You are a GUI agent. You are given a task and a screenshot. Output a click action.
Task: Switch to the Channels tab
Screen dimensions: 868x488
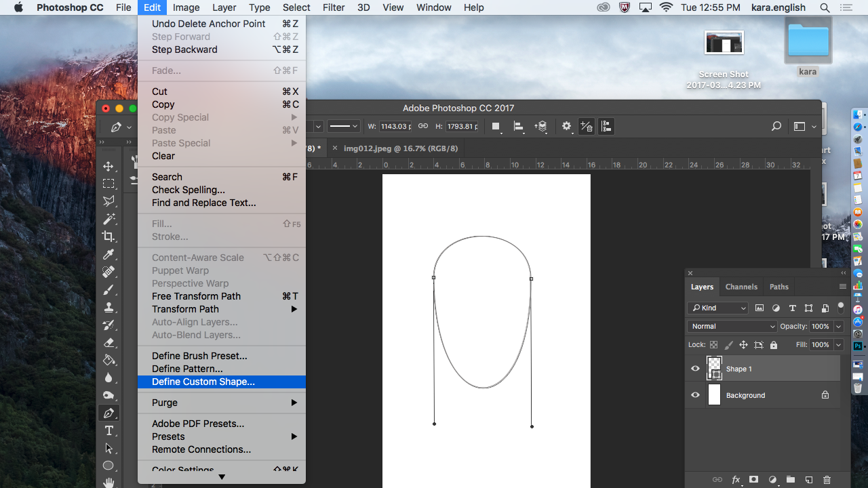coord(741,286)
